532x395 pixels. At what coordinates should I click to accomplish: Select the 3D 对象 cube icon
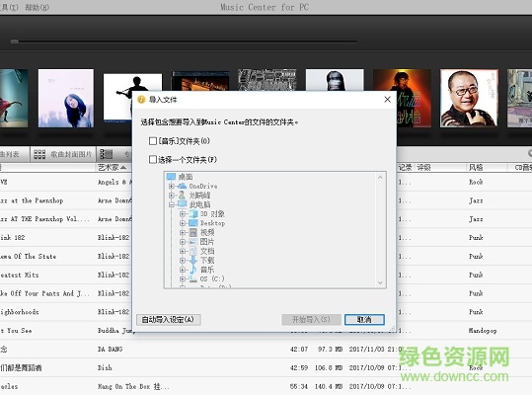pos(193,213)
